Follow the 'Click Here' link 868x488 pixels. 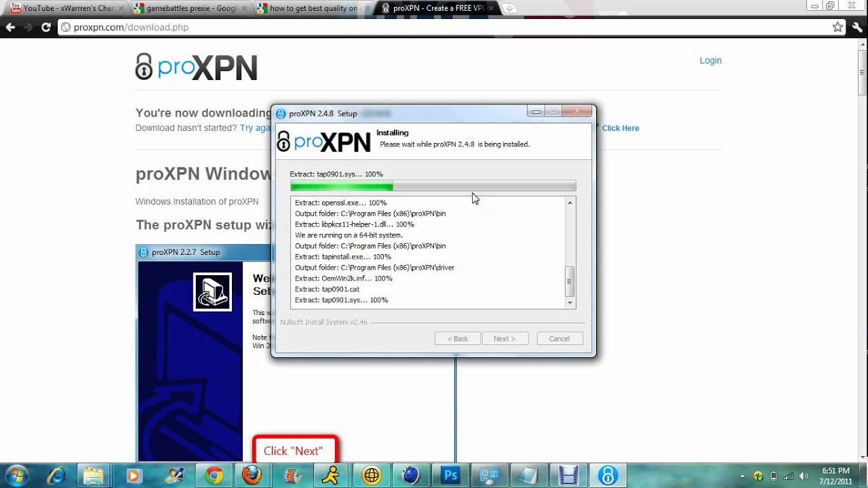tap(620, 128)
